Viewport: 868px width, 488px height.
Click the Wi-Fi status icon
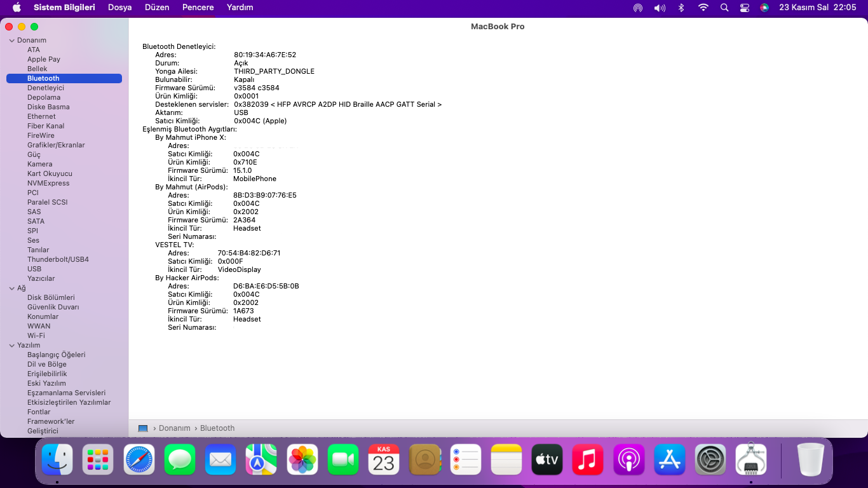pyautogui.click(x=703, y=8)
